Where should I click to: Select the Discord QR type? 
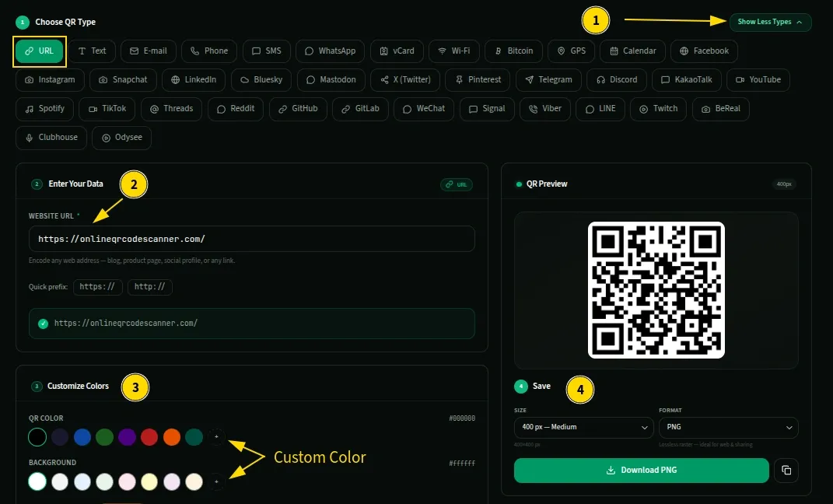(616, 79)
